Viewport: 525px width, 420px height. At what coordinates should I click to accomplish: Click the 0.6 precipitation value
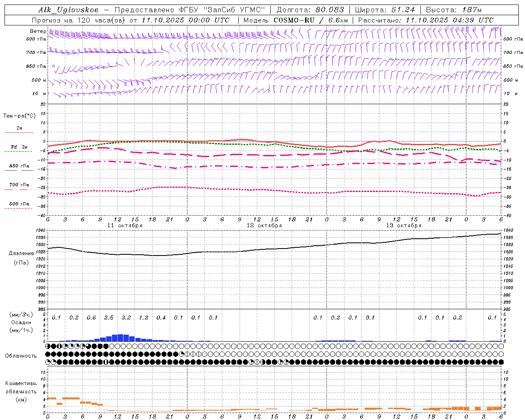pyautogui.click(x=91, y=318)
